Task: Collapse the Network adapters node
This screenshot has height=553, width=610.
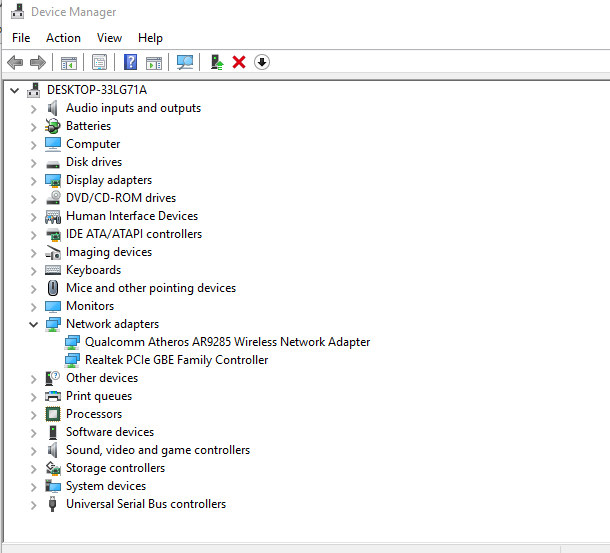Action: 34,324
